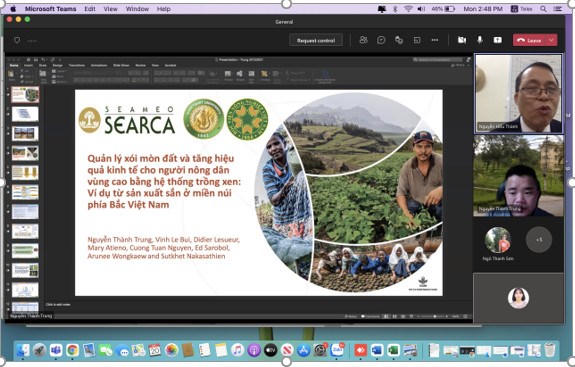The width and height of the screenshot is (575, 367).
Task: Click the shield security icon on the meeting bar
Action: 17,40
